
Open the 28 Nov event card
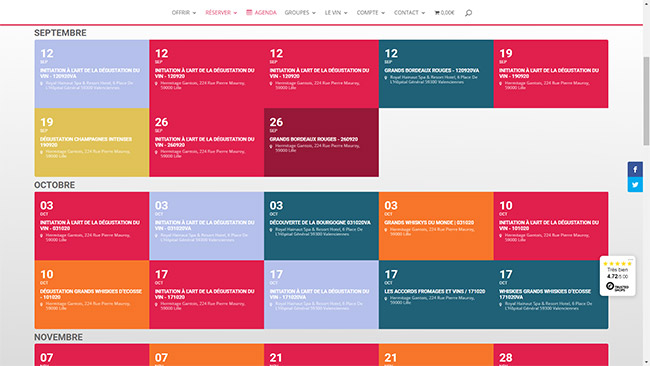tap(551, 355)
